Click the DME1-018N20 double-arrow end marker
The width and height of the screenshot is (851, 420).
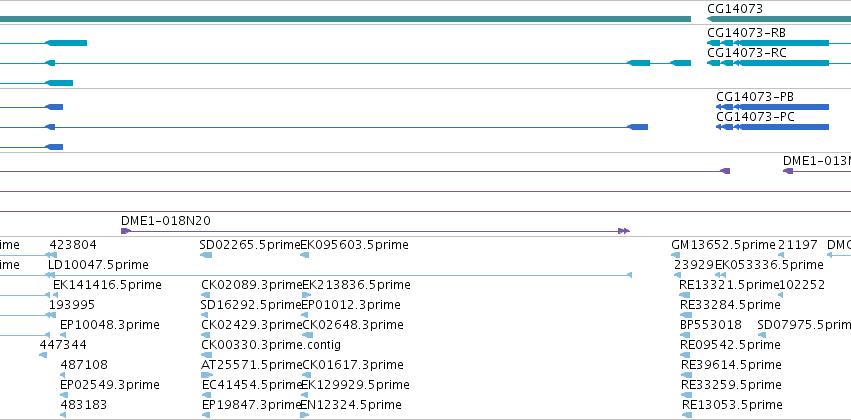click(x=624, y=231)
